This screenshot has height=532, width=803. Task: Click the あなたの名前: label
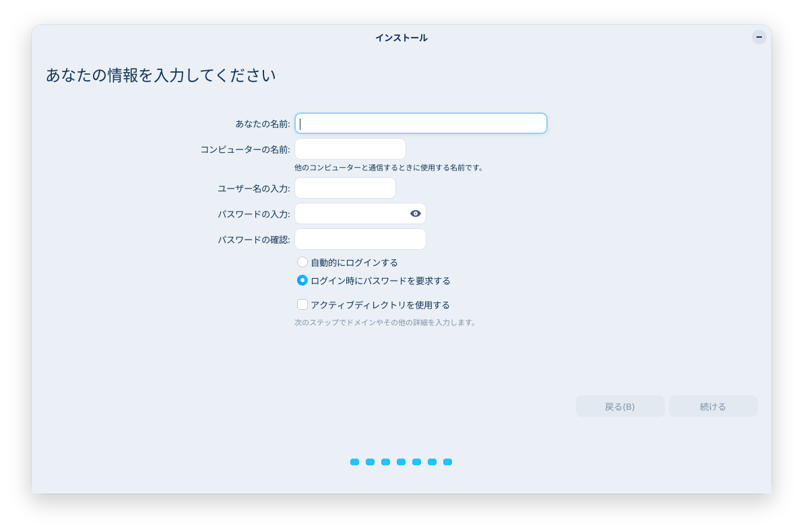point(263,124)
